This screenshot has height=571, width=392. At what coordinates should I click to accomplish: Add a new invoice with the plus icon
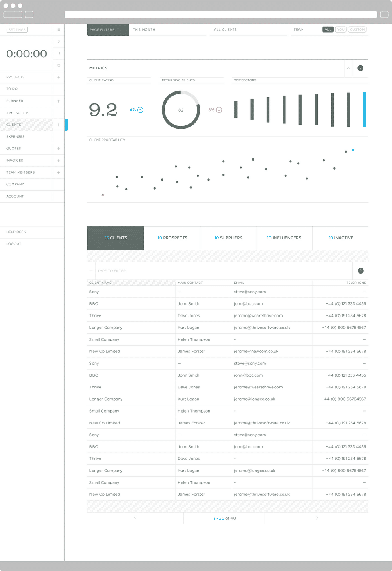(58, 161)
